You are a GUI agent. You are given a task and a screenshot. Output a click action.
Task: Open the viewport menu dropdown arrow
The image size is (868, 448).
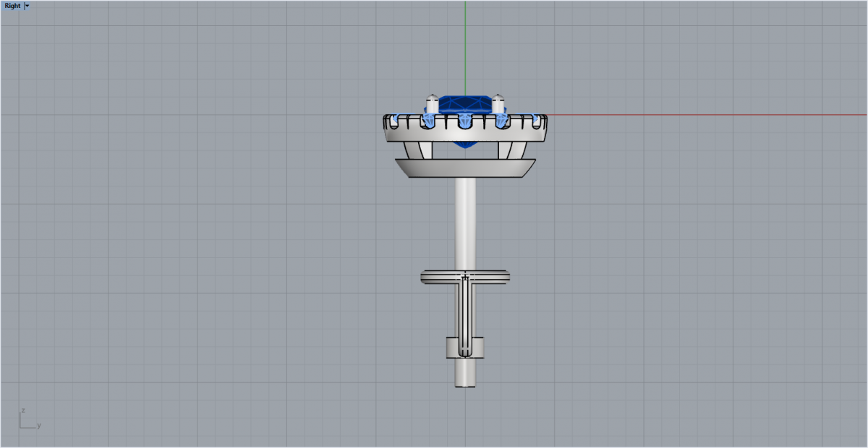[x=27, y=6]
